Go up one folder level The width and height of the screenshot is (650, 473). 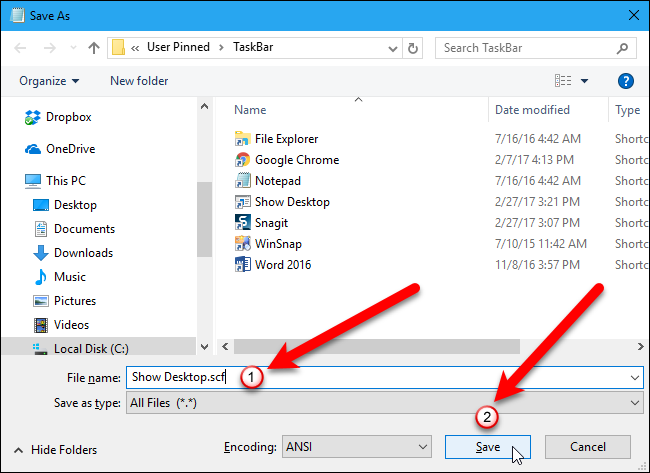click(94, 48)
